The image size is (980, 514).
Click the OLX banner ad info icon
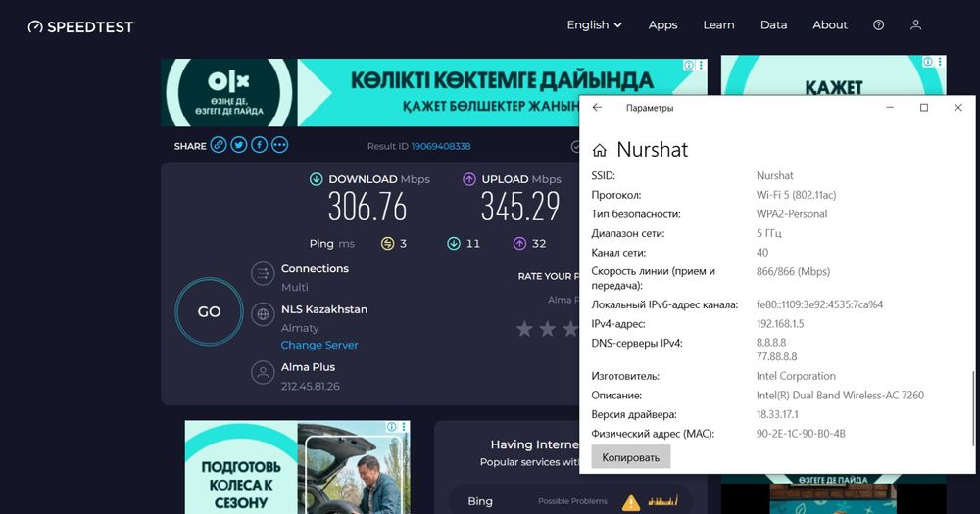pos(688,65)
